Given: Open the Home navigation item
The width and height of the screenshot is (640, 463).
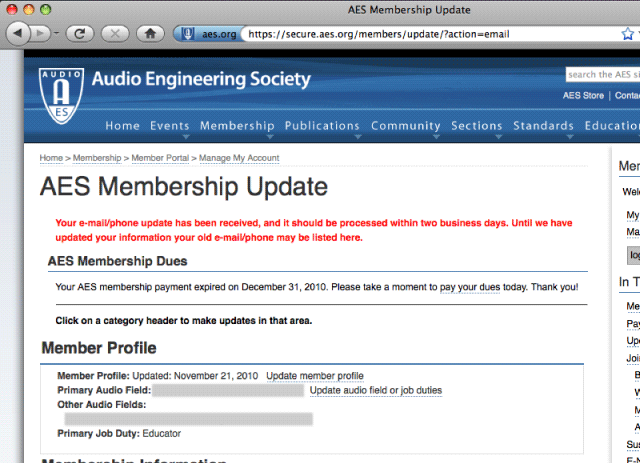Looking at the screenshot, I should (122, 126).
